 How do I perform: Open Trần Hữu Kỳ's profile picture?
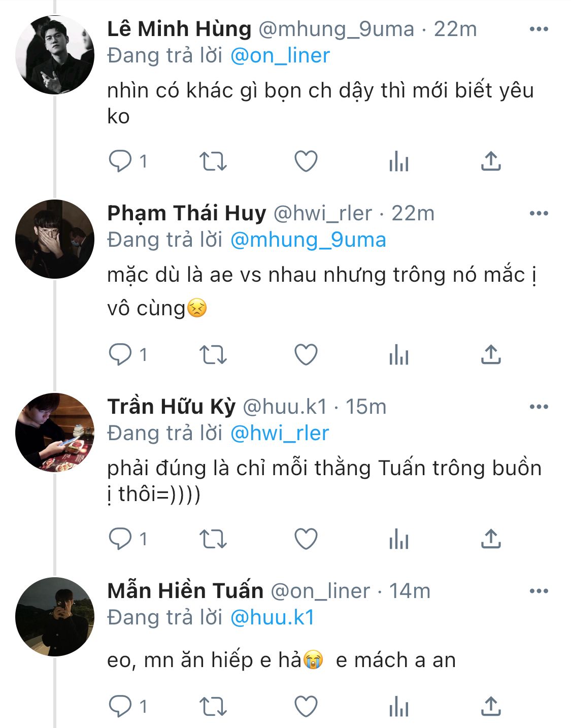point(55,433)
